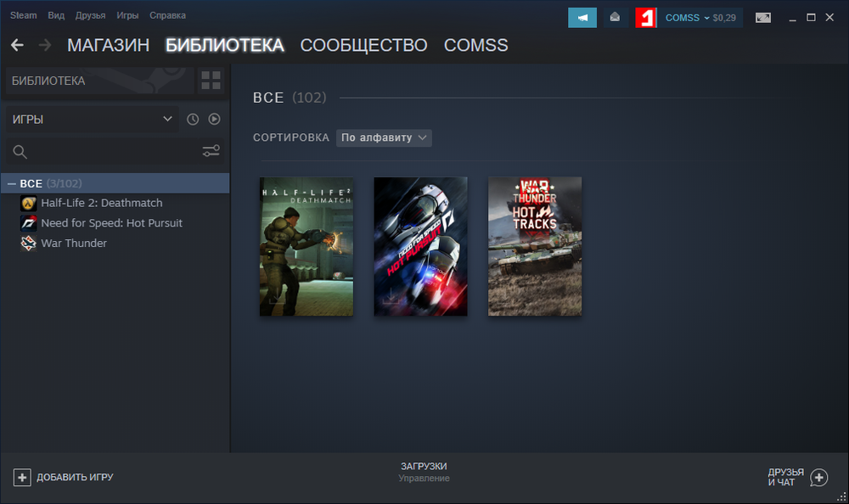Screen dimensions: 849x504
Task: Click ДРУЗЬЯ И ЧАТ label
Action: tap(785, 478)
